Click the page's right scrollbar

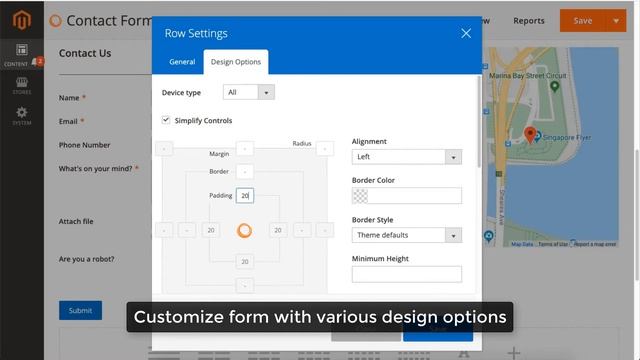637,214
